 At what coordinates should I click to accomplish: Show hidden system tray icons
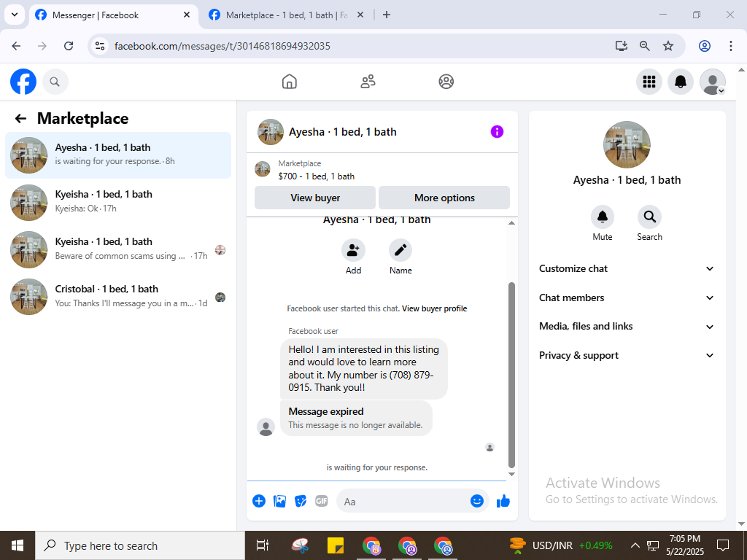coord(635,545)
